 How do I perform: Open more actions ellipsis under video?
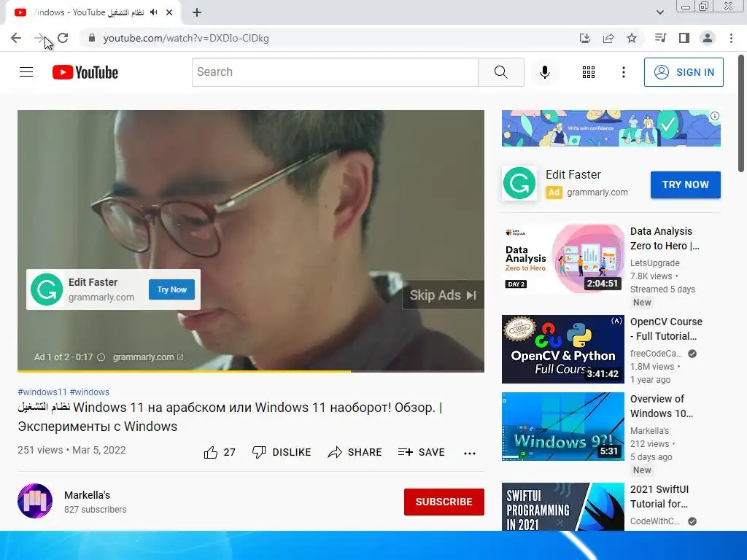point(470,454)
